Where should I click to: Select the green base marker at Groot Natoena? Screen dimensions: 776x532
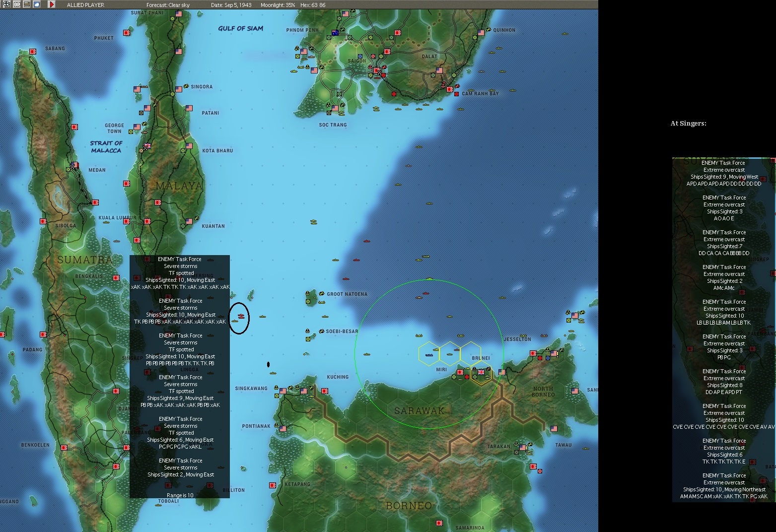(308, 301)
